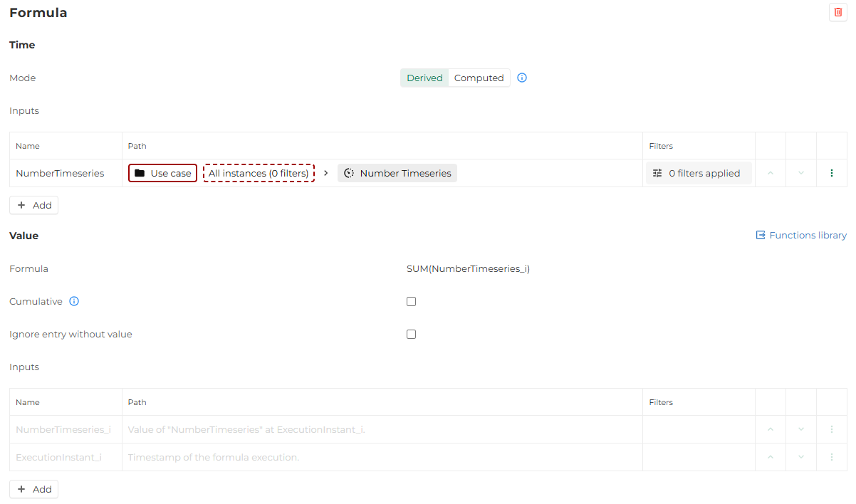Open the Functions library link
The height and width of the screenshot is (504, 856).
click(x=801, y=235)
